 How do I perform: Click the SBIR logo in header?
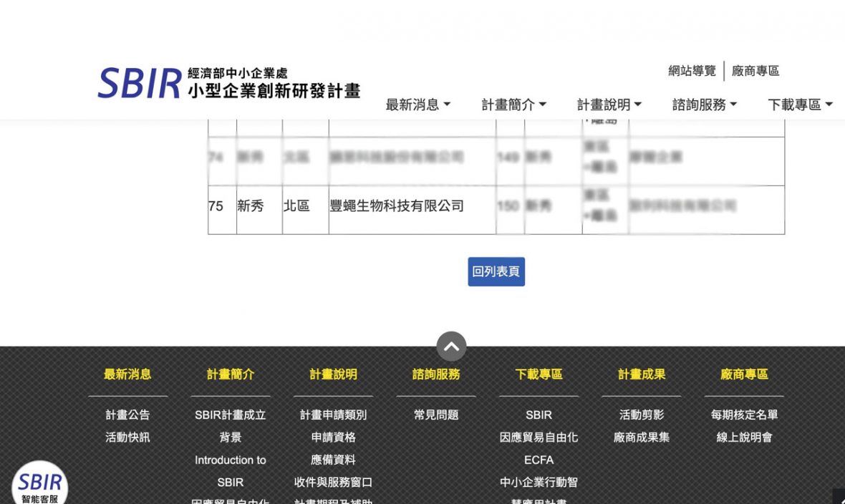click(x=228, y=83)
